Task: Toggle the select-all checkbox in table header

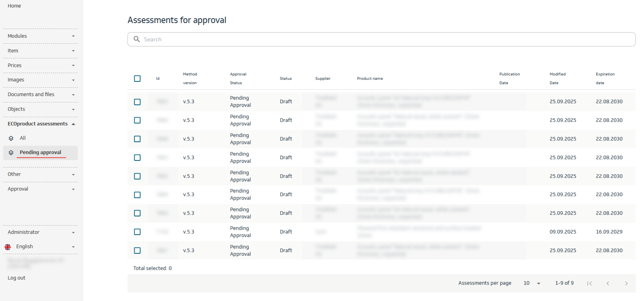Action: [137, 78]
